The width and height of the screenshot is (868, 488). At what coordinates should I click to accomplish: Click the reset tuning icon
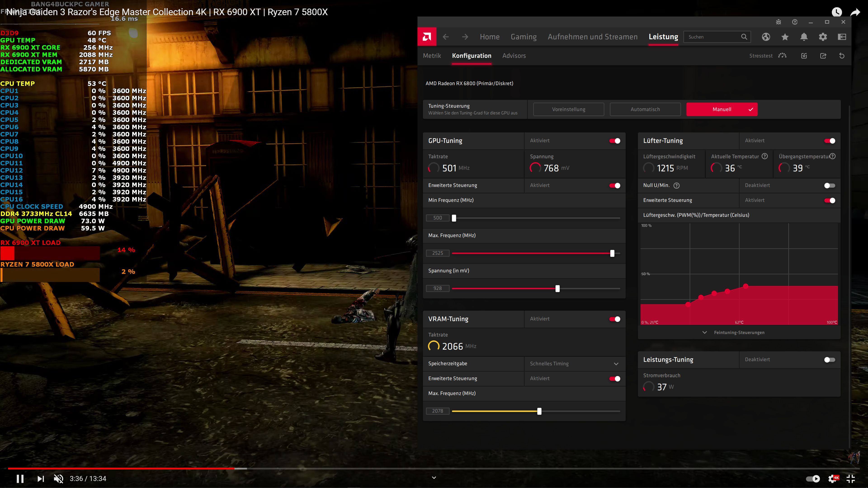pyautogui.click(x=842, y=56)
